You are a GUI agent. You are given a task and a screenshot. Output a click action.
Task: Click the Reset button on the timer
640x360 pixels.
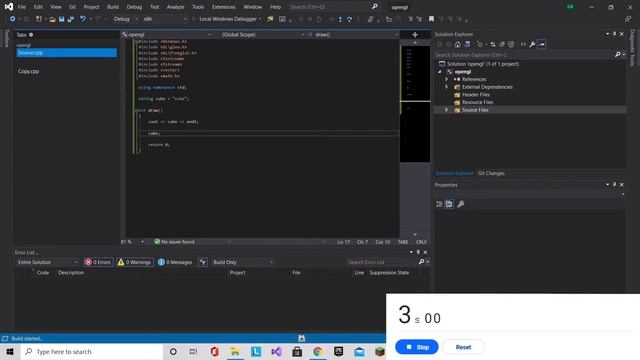[x=463, y=347]
